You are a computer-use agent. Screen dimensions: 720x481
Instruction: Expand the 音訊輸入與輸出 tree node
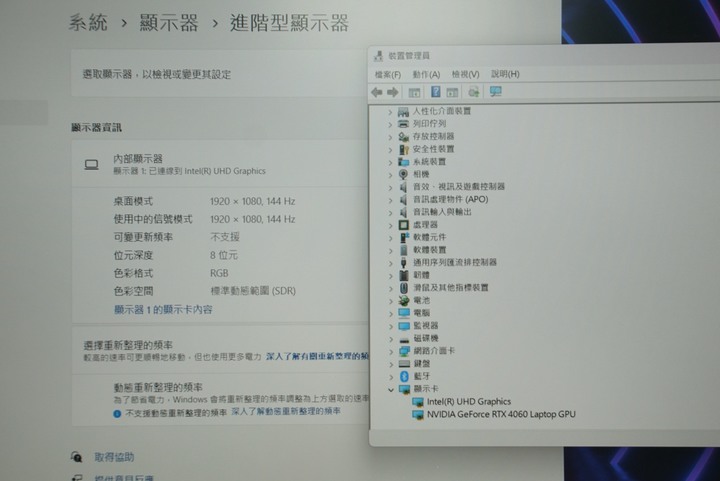(390, 213)
